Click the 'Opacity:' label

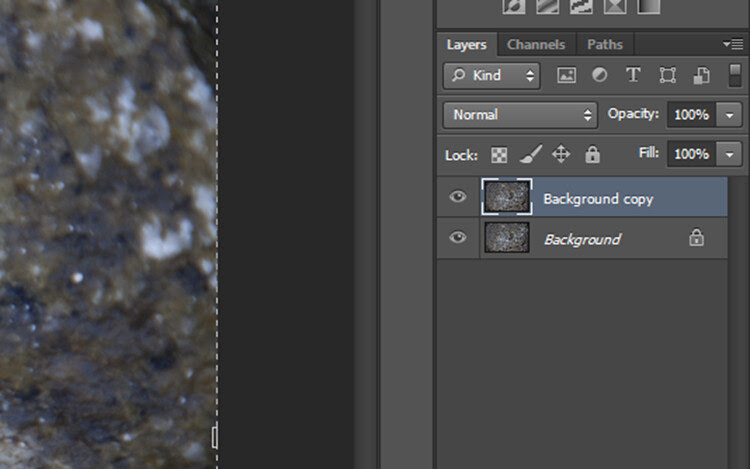[x=633, y=114]
